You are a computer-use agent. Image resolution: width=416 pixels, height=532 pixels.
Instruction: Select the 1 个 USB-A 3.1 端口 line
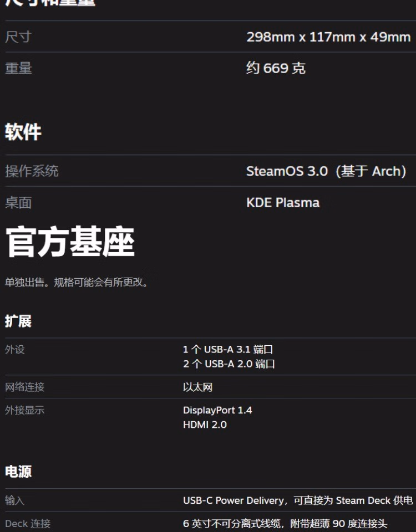click(x=228, y=350)
